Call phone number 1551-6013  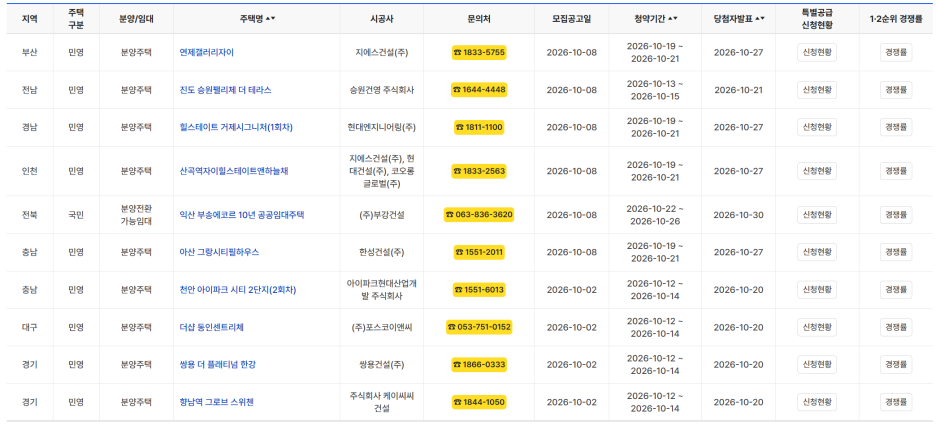pyautogui.click(x=479, y=290)
